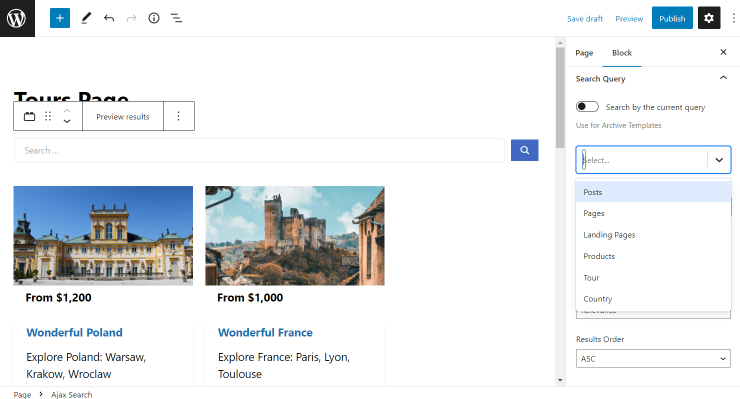740x399 pixels.
Task: Click Save draft
Action: pyautogui.click(x=585, y=19)
